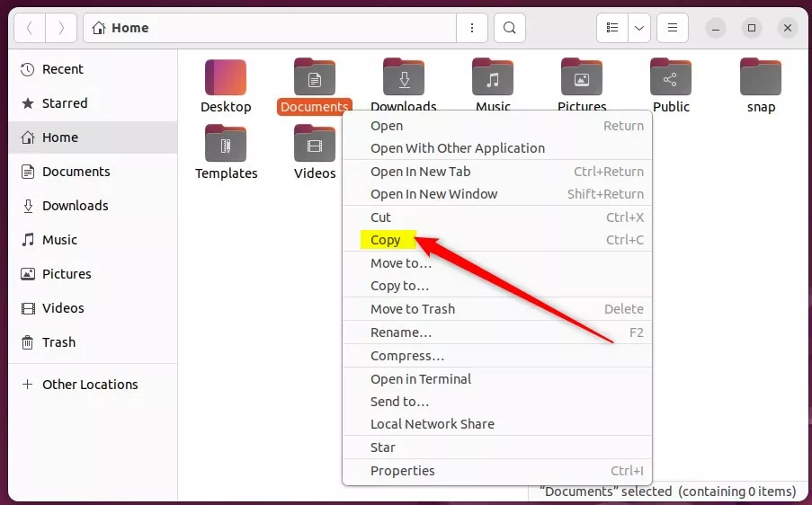The height and width of the screenshot is (505, 812).
Task: Choose Copy from the context menu
Action: tap(386, 240)
